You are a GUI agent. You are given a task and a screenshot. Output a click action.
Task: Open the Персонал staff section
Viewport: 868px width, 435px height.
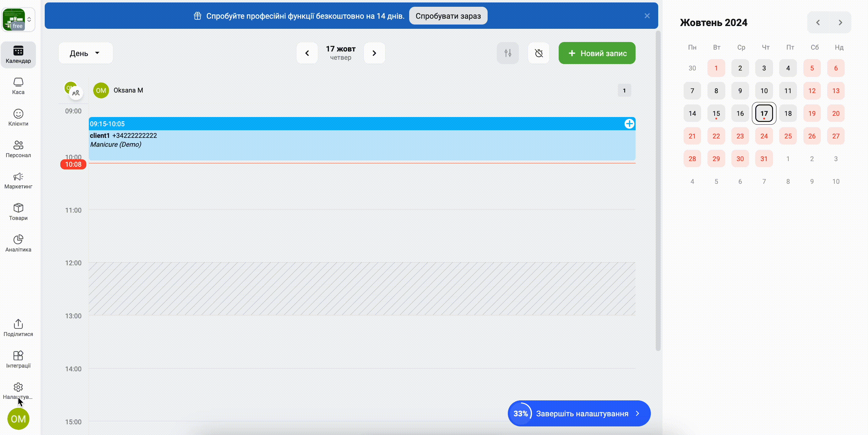click(x=18, y=149)
